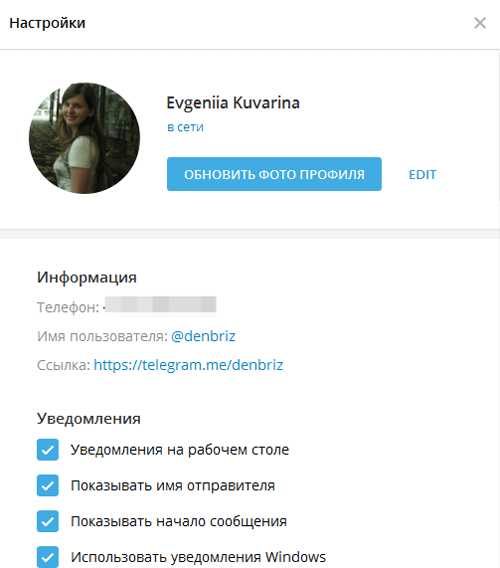This screenshot has height=568, width=500.
Task: Uncheck the 'Показывать имя отправителя' checkbox icon
Action: coord(47,485)
